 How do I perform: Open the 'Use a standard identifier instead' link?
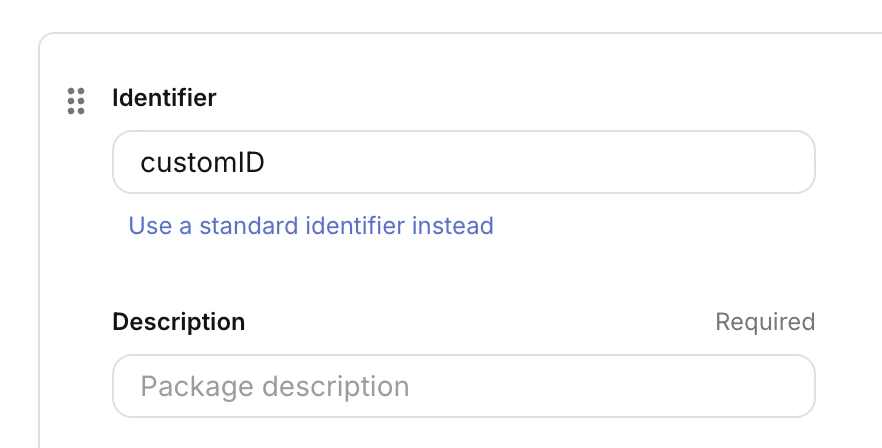click(311, 226)
